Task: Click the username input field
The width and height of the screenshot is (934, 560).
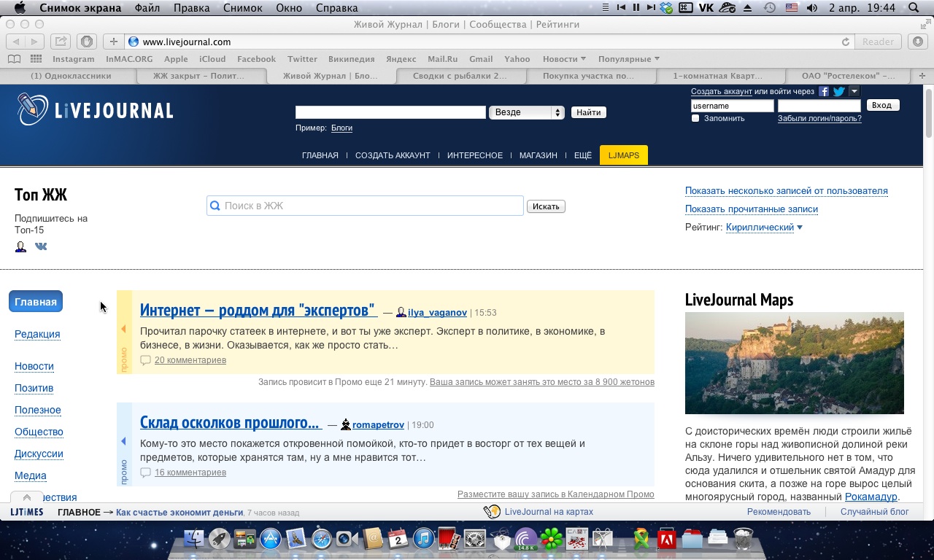Action: [732, 106]
